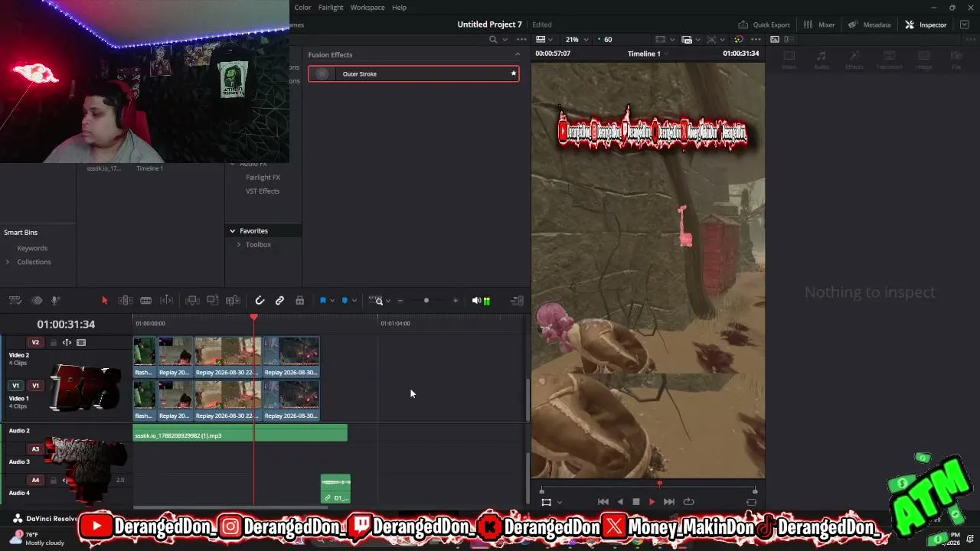Stop playback in the viewer

coord(635,502)
